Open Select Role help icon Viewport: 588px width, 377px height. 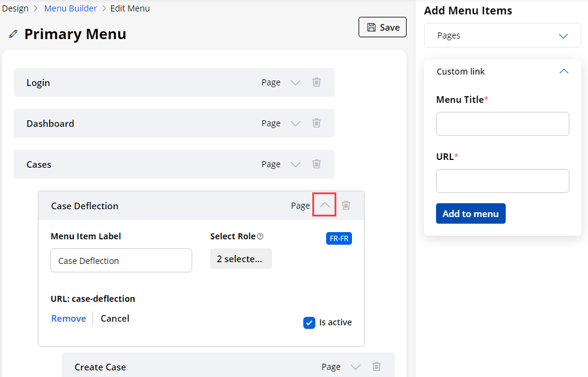click(x=260, y=236)
